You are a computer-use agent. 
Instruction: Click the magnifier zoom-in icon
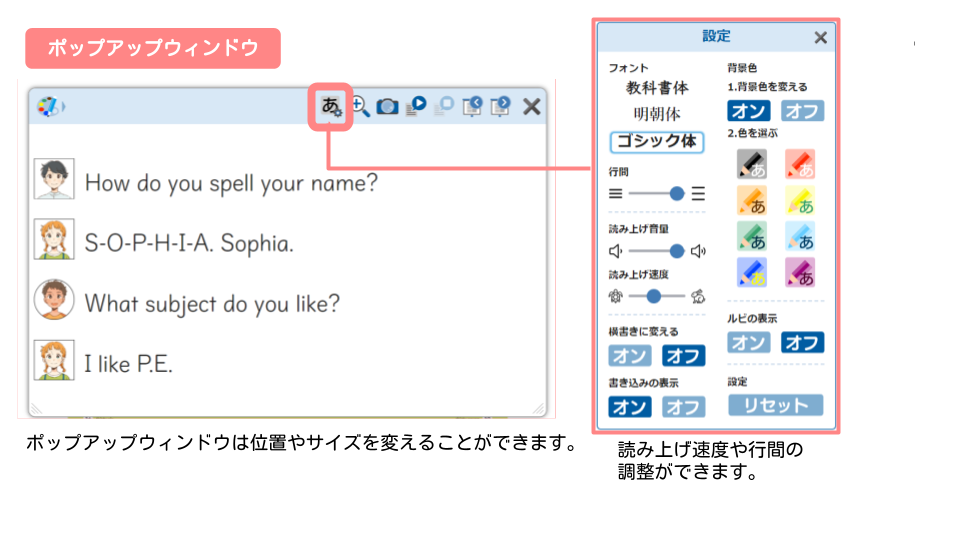coord(360,106)
